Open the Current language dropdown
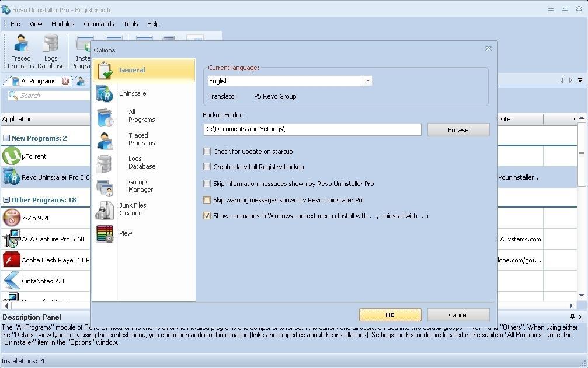Image resolution: width=588 pixels, height=368 pixels. (368, 81)
